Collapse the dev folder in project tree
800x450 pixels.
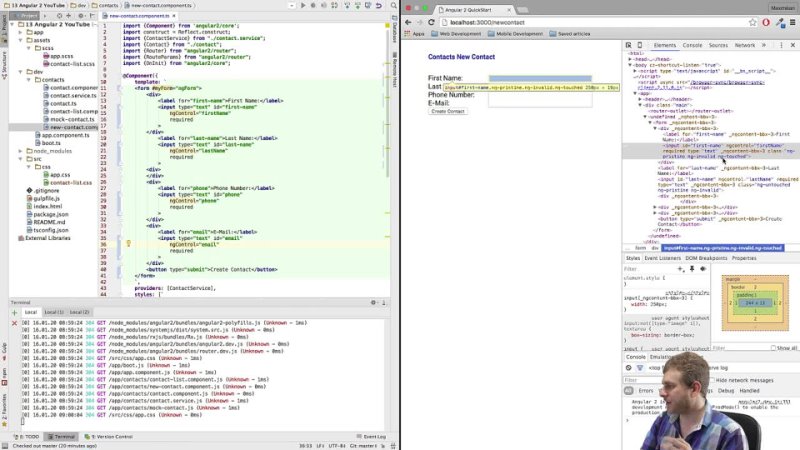point(21,72)
